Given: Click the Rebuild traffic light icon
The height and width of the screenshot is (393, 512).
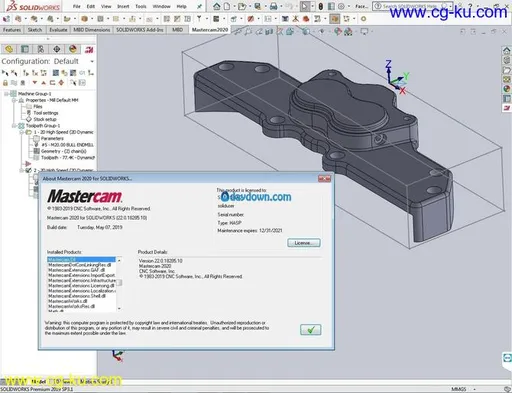Looking at the screenshot, I should click(x=321, y=6).
